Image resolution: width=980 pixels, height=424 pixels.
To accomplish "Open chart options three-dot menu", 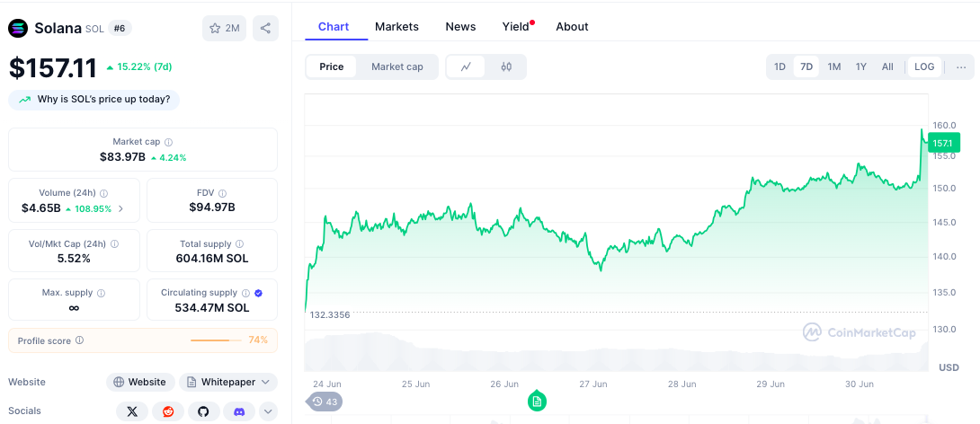I will click(961, 66).
